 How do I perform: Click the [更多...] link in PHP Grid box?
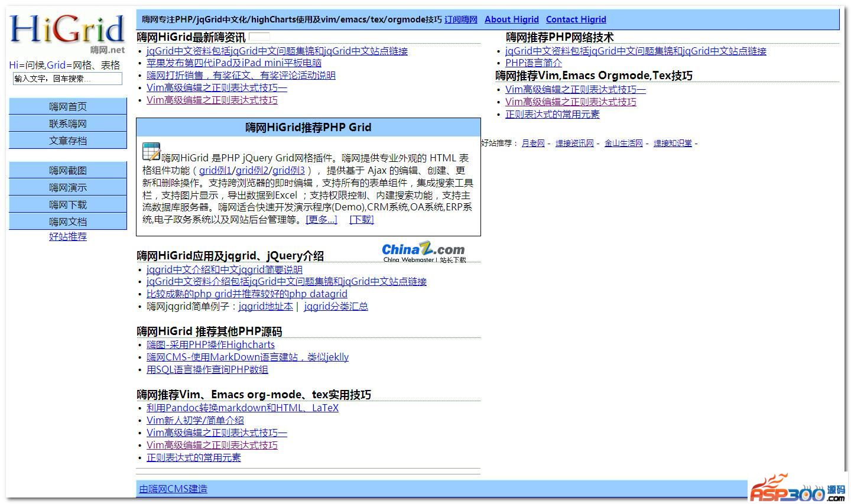pos(321,220)
